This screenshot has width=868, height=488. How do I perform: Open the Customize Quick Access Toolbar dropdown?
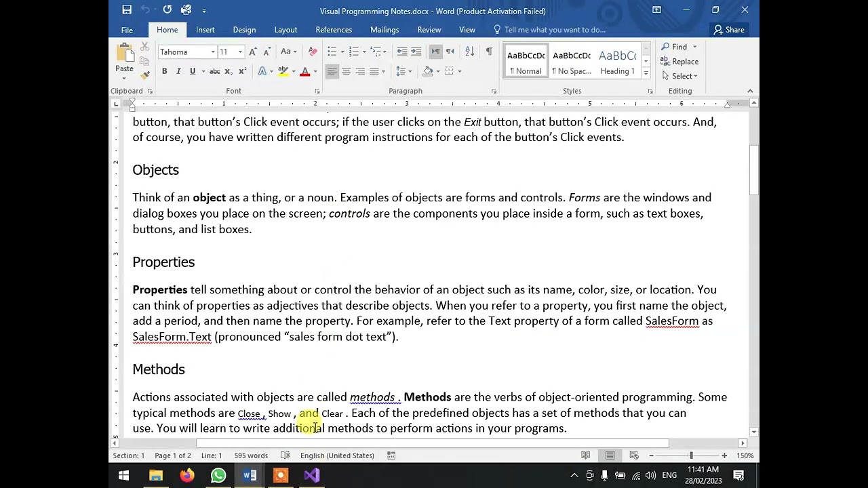pos(204,10)
